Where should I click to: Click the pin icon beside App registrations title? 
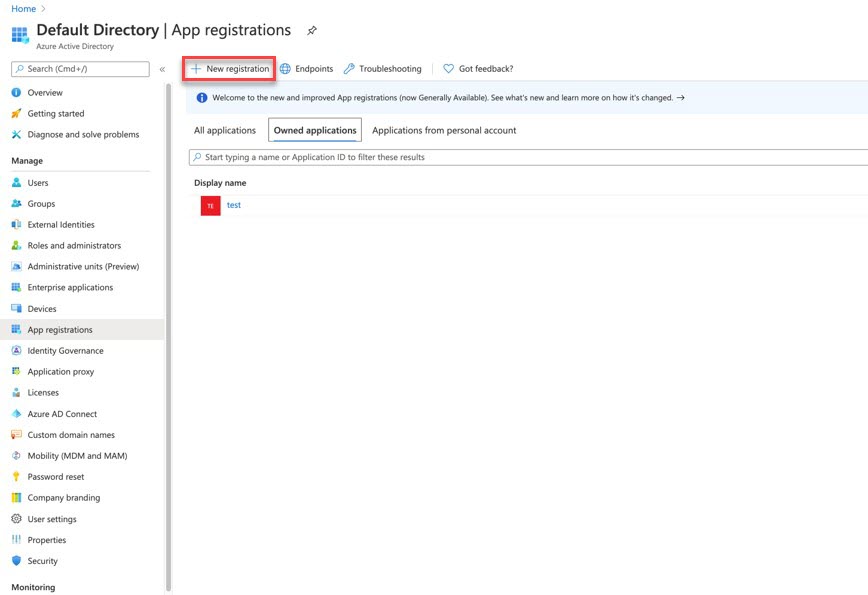coord(312,30)
